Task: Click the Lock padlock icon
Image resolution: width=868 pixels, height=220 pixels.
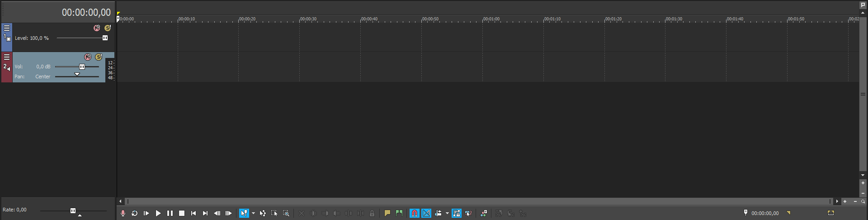Action: (x=372, y=213)
